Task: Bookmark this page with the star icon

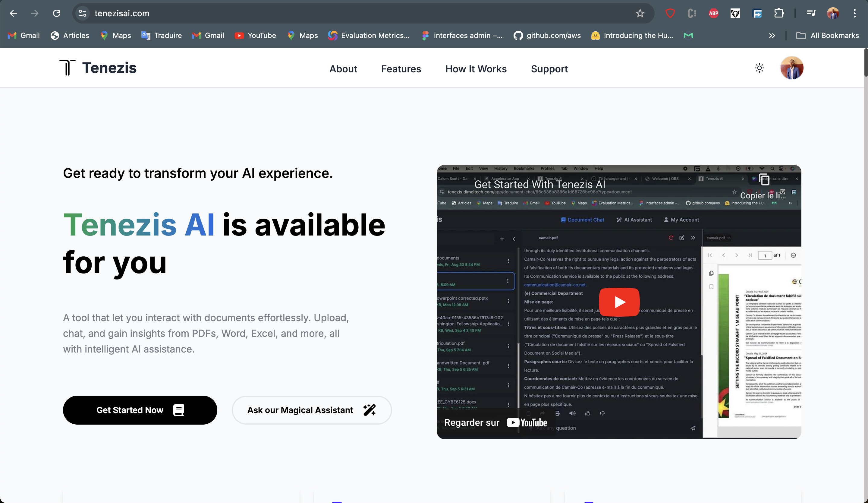Action: point(640,14)
